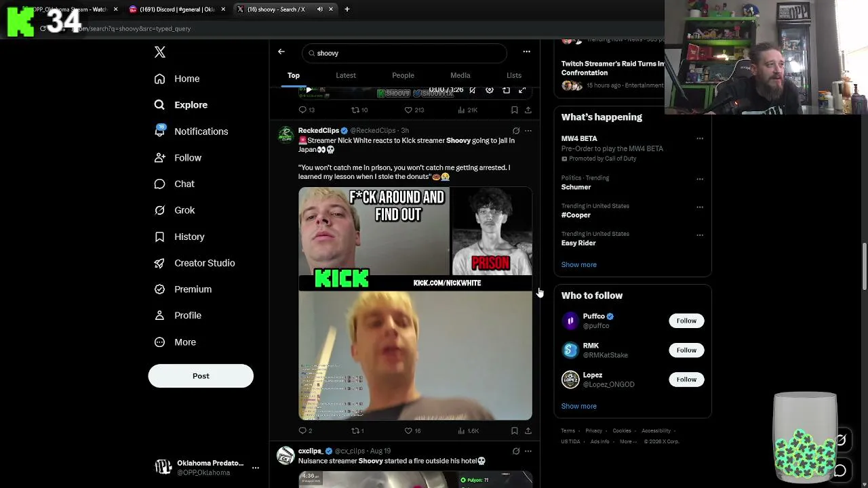Switch to the Latest tab
Screen dimensions: 868x488
346,75
